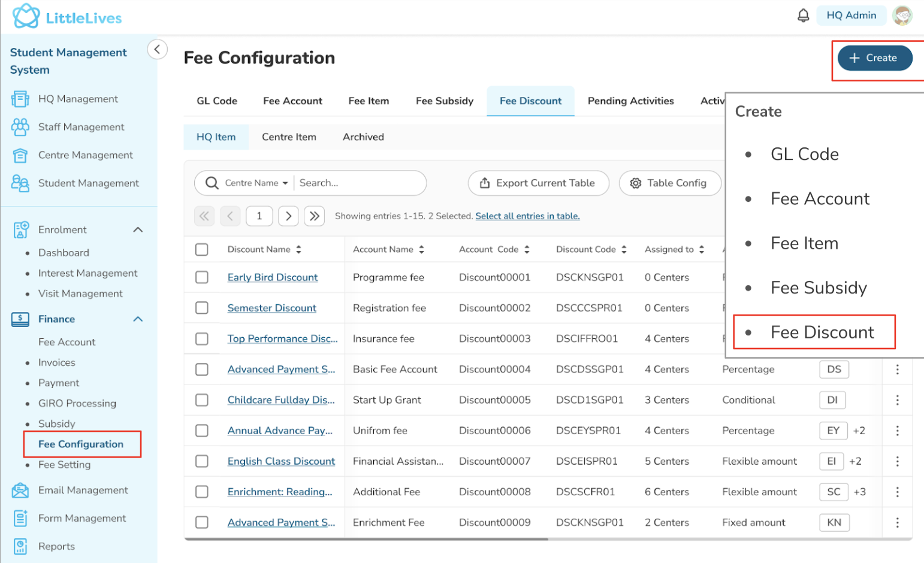Collapse the Enrolment menu section
Screen dimensions: 924x563
pyautogui.click(x=138, y=230)
